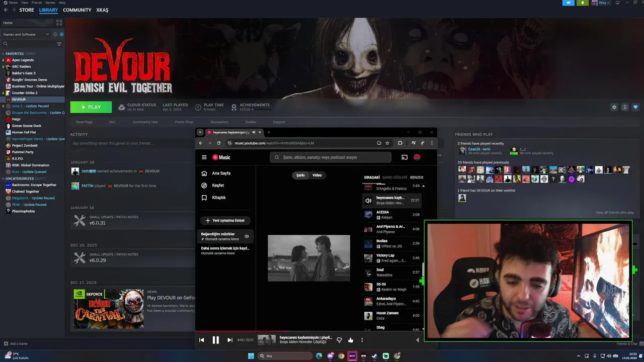The width and height of the screenshot is (644, 362).
Task: Switch to Şarkı mode toggle
Action: coord(300,175)
